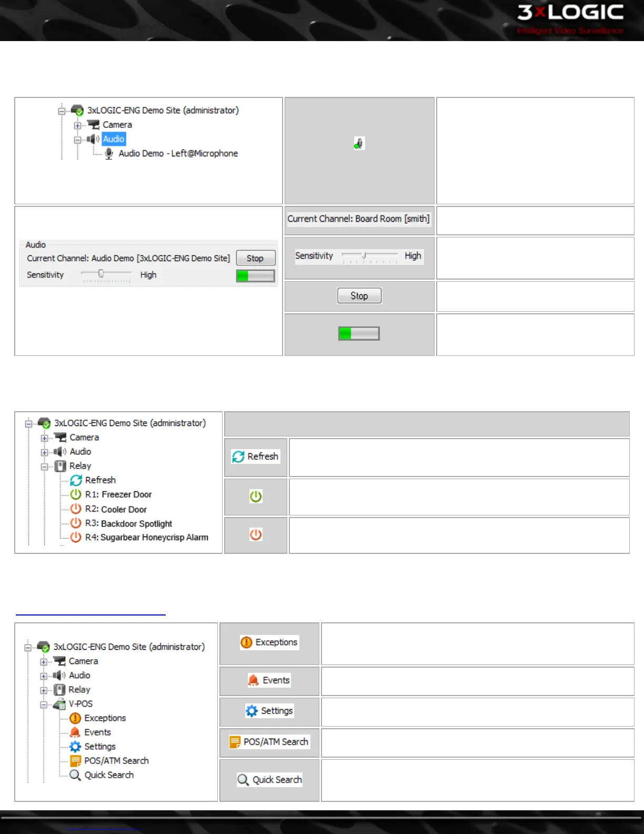This screenshot has height=834, width=644.
Task: Expand the Camera node in top tree
Action: (x=77, y=125)
